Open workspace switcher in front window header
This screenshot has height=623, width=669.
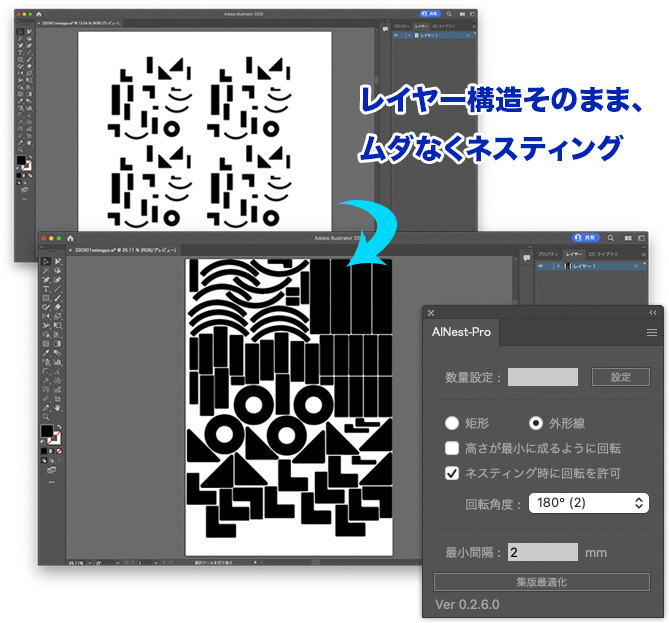point(641,238)
